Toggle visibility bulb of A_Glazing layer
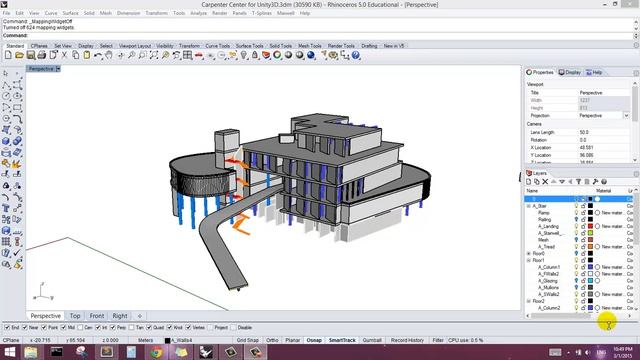This screenshot has height=360, width=640. [x=576, y=280]
